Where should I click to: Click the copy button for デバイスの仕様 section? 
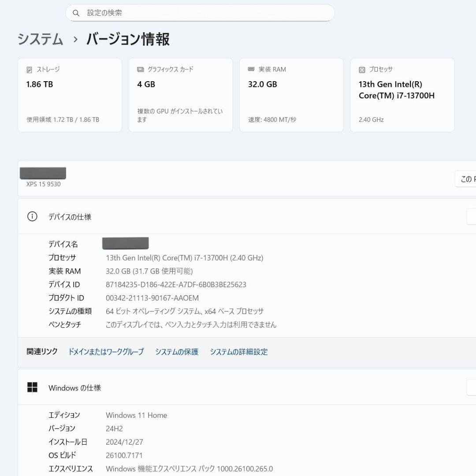point(472,217)
